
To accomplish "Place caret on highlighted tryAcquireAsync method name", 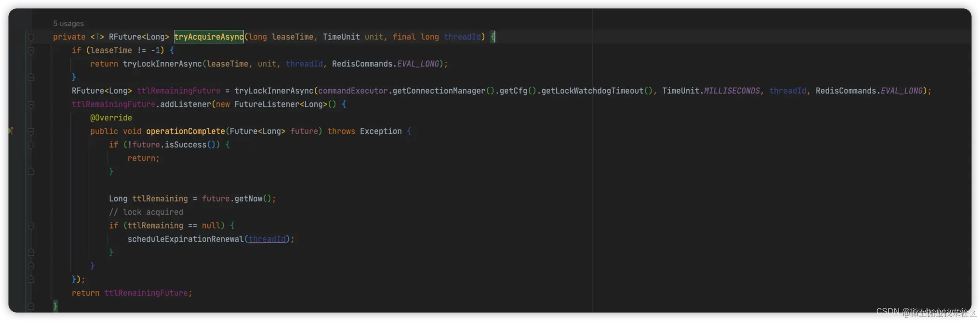I will coord(209,37).
